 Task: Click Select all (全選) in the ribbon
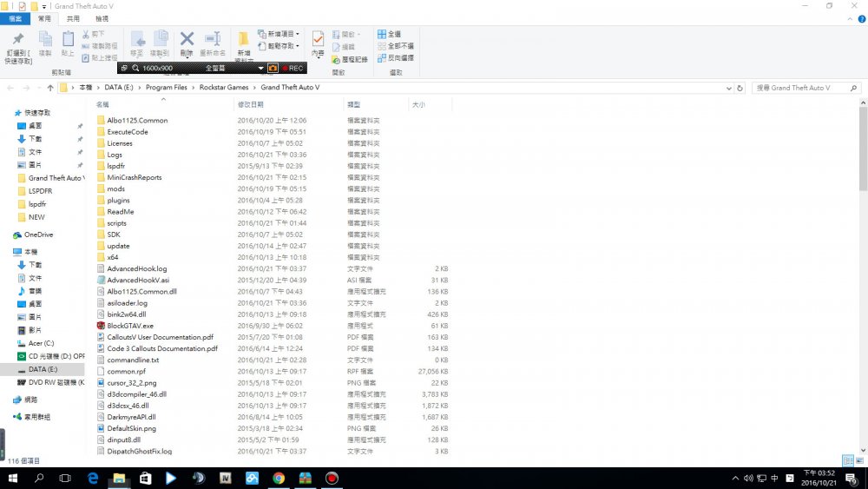(389, 35)
